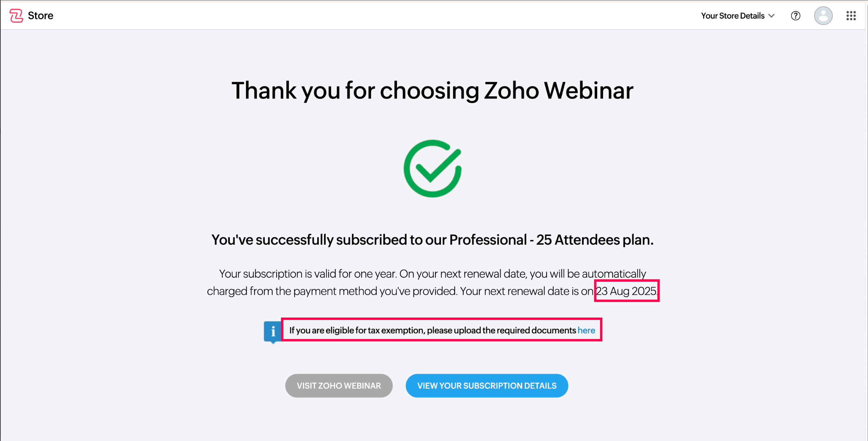Screen dimensions: 868x441
Task: Open the help question mark icon
Action: tap(796, 16)
